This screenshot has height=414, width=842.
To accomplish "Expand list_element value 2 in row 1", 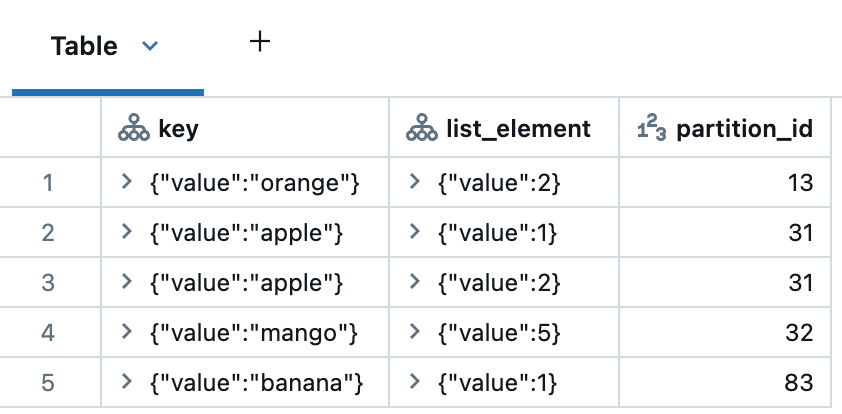I will [x=414, y=182].
